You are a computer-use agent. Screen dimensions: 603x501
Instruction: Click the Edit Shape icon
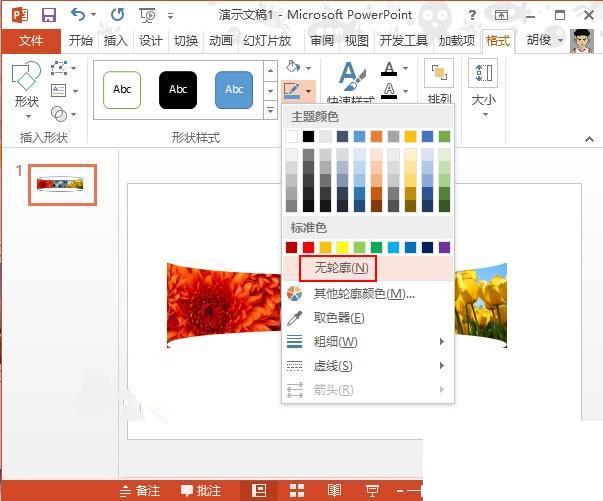point(59,68)
